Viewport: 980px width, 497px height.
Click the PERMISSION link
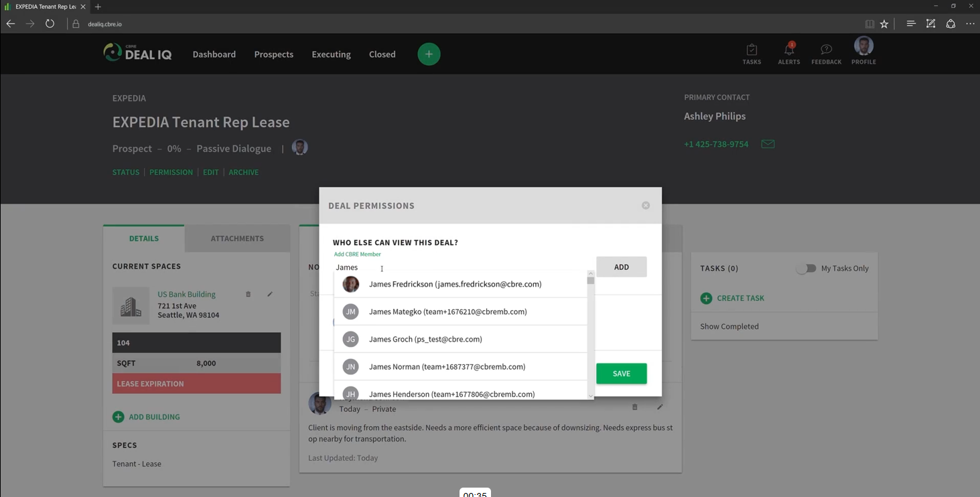pos(171,172)
